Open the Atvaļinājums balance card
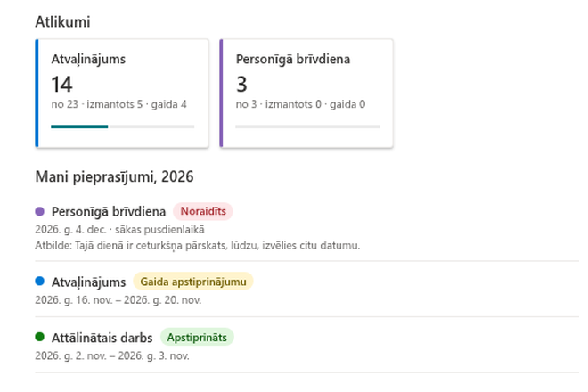588x392 pixels. [122, 93]
